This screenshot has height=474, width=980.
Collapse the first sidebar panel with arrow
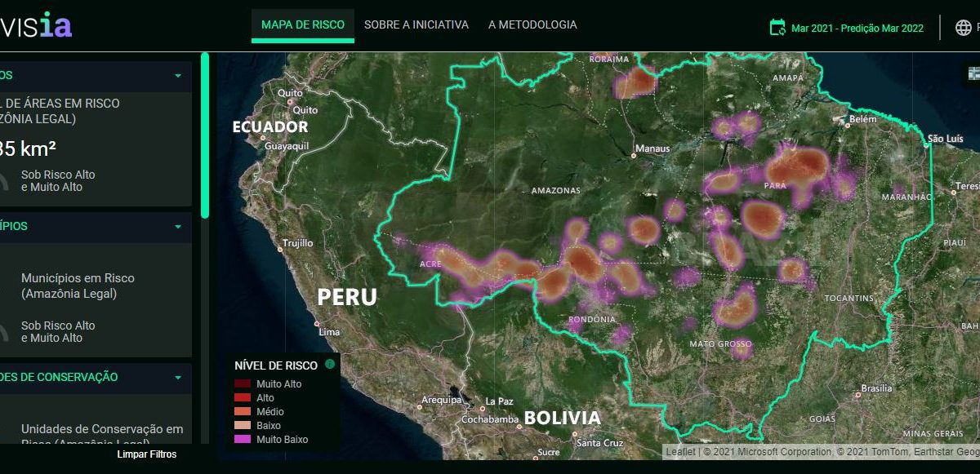coord(178,76)
